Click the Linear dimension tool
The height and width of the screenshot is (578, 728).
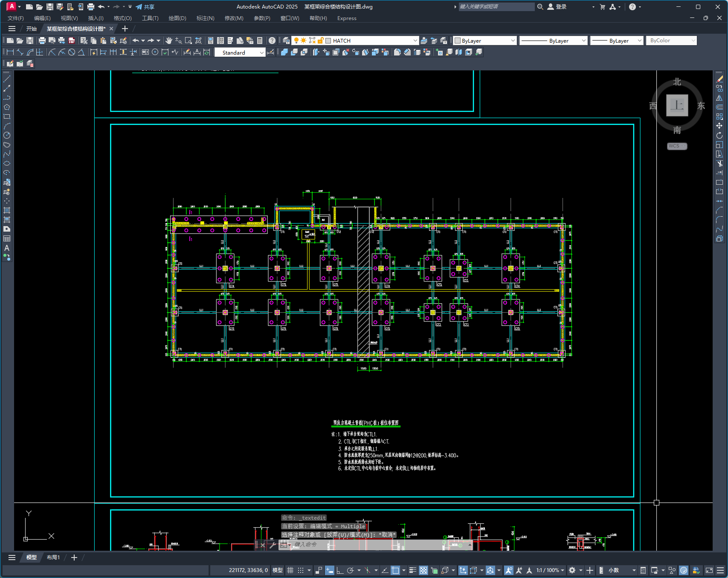[10, 52]
